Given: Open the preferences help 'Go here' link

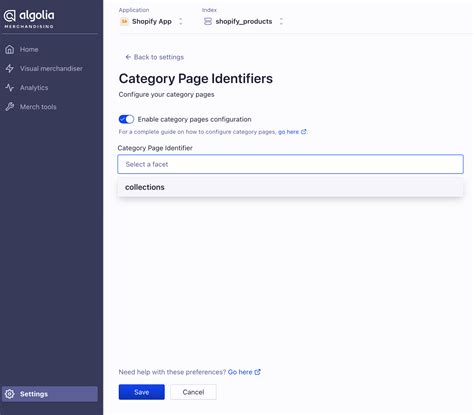Looking at the screenshot, I should coord(240,372).
